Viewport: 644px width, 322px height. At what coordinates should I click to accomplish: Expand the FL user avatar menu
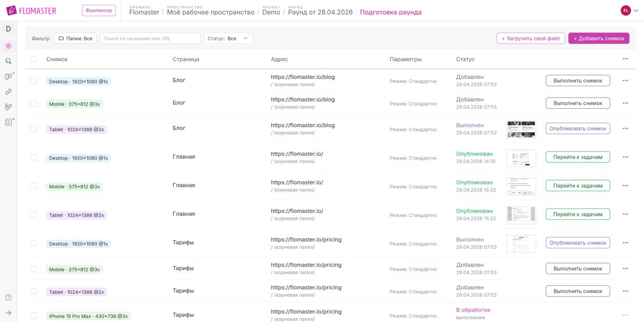pyautogui.click(x=629, y=10)
